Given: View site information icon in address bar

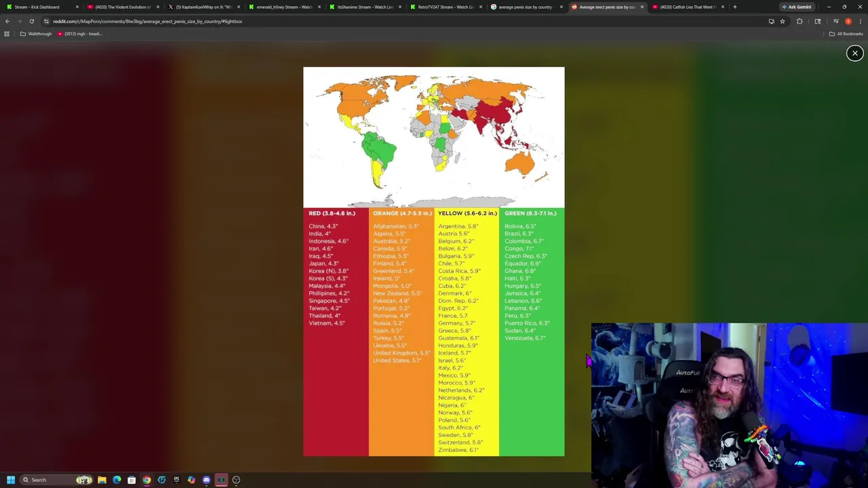Looking at the screenshot, I should point(46,21).
